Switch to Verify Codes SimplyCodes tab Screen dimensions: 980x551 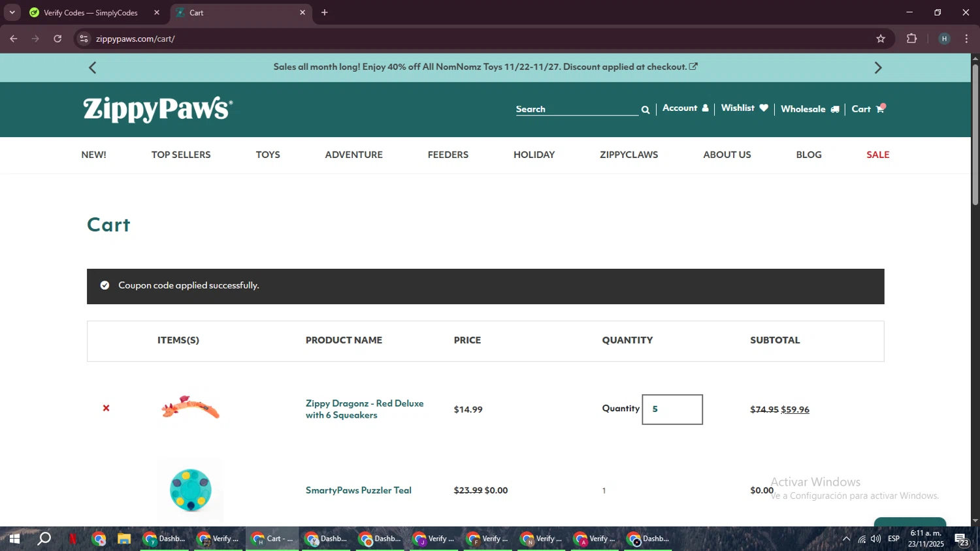[91, 12]
